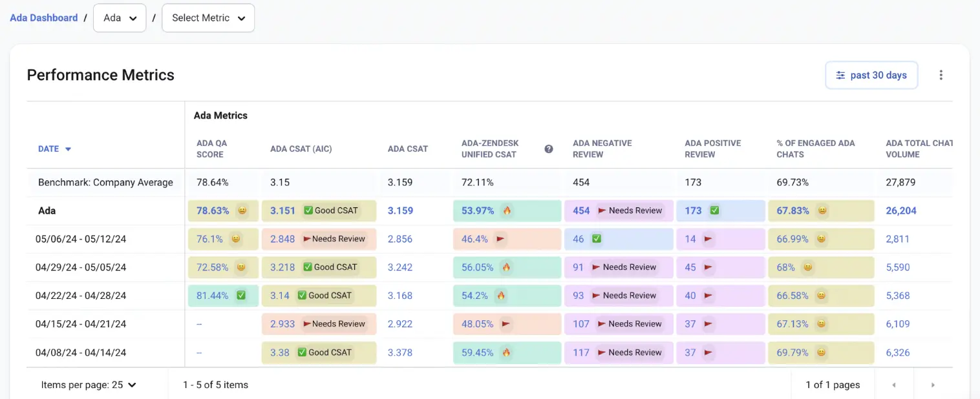Click the help icon beside Unified CSAT
This screenshot has height=399, width=980.
click(x=549, y=149)
